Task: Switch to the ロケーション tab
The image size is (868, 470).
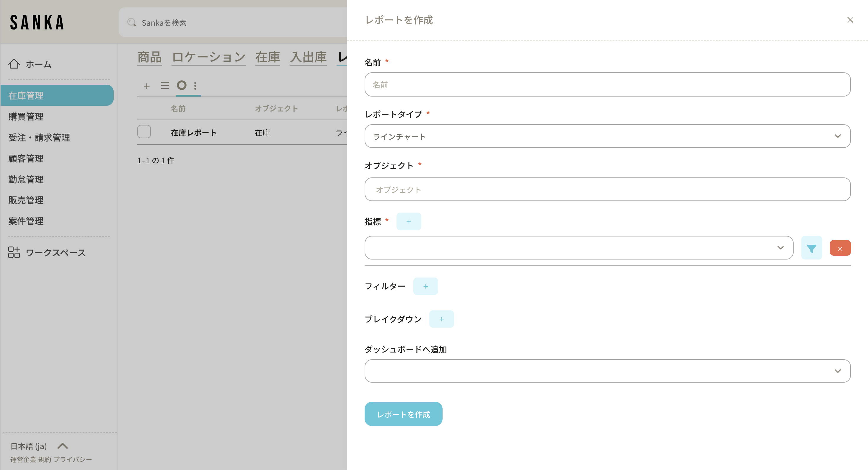Action: [208, 57]
